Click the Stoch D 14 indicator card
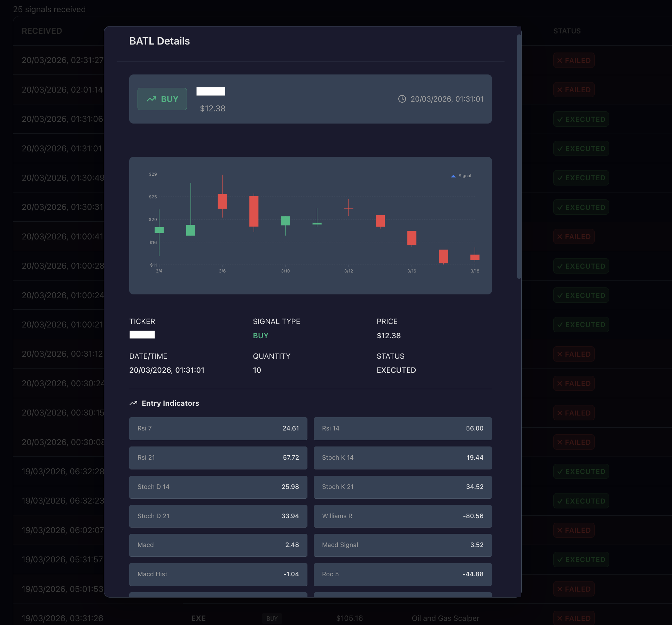 pyautogui.click(x=218, y=487)
